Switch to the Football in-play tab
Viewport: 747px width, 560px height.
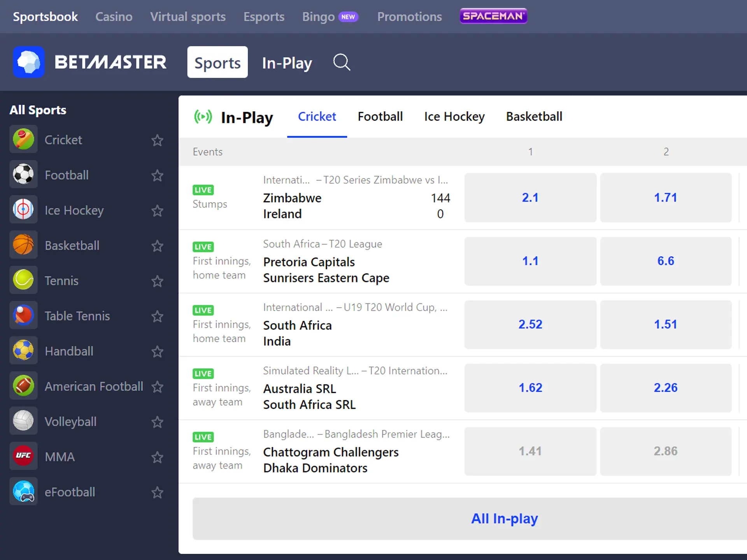point(380,117)
